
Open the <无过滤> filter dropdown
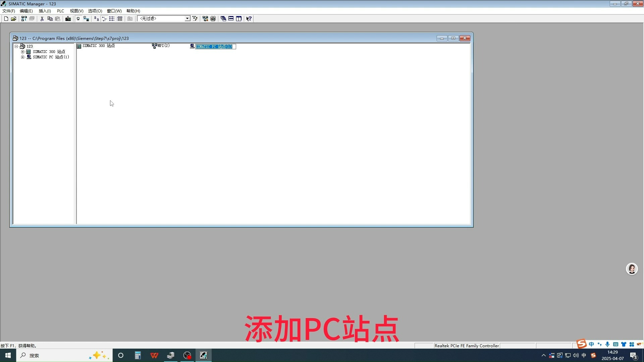click(187, 19)
